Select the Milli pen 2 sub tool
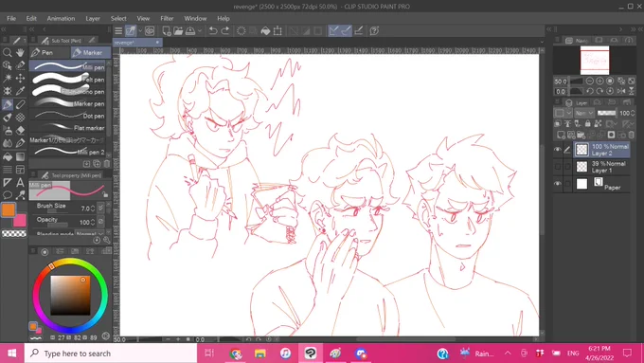The height and width of the screenshot is (363, 644). pyautogui.click(x=68, y=152)
